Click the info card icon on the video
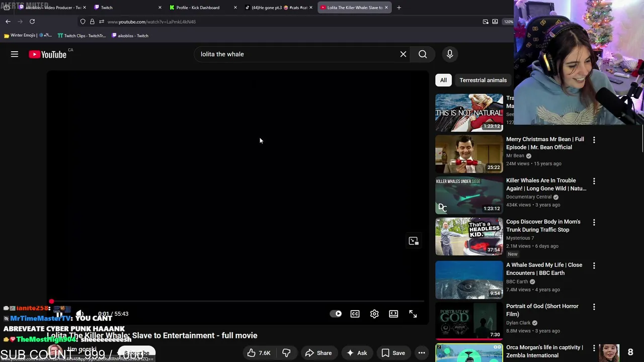Screen dimensions: 644x362 [x=414, y=241]
